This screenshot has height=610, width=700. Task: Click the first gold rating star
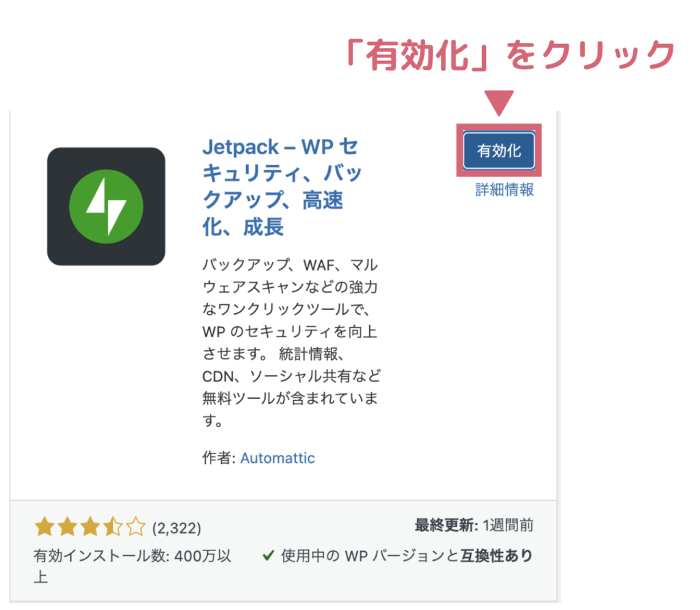(44, 527)
